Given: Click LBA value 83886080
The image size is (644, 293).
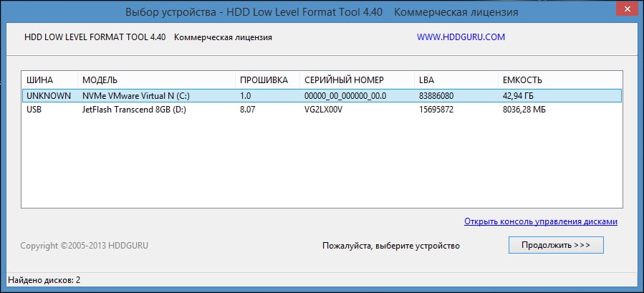Looking at the screenshot, I should click(x=436, y=96).
